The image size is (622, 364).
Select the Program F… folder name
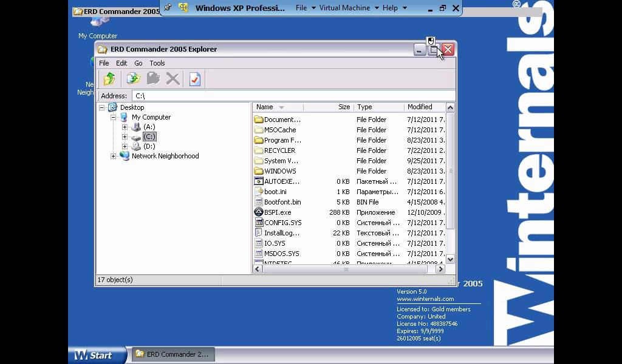(283, 140)
